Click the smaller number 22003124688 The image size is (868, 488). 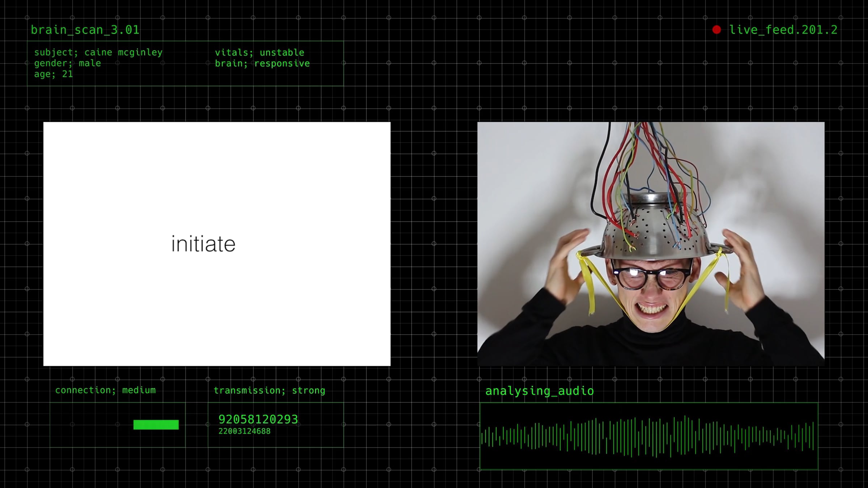click(x=244, y=431)
